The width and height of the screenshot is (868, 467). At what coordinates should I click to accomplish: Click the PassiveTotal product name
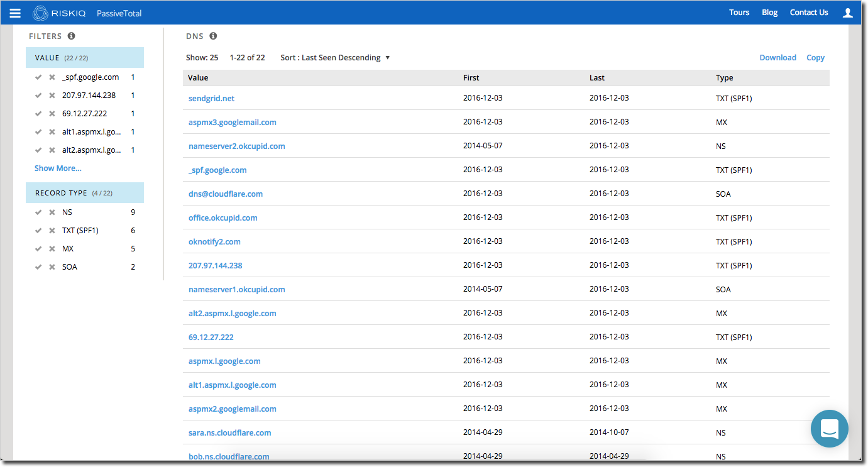(x=119, y=13)
